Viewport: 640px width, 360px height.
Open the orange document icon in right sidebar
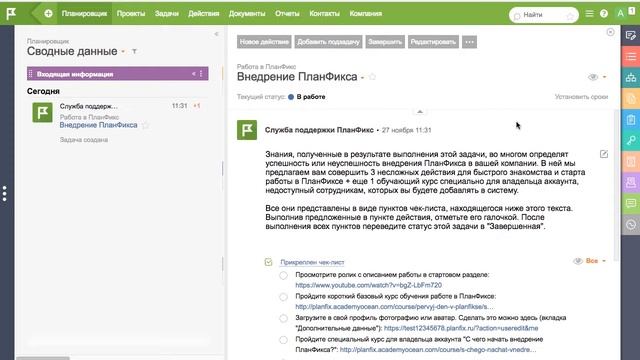631,98
